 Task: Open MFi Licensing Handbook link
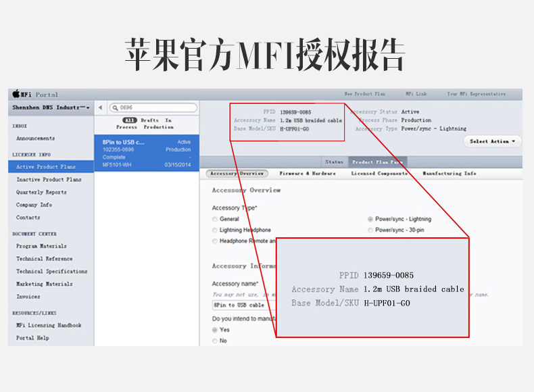click(x=49, y=325)
